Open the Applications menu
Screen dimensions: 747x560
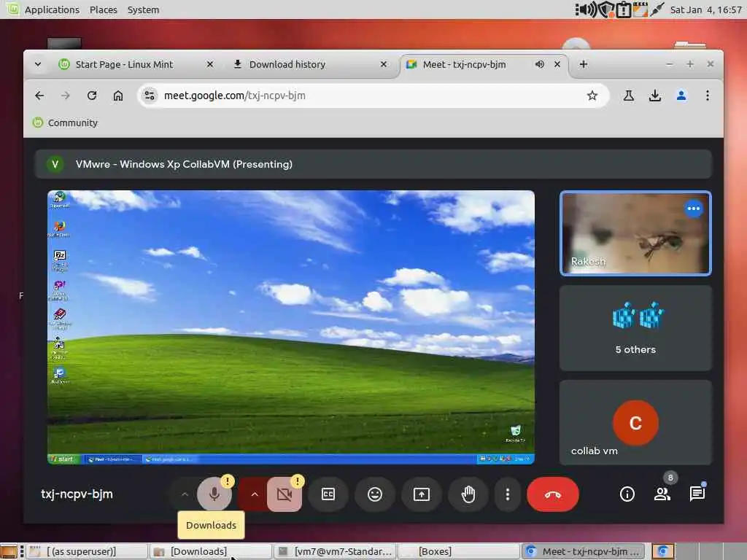52,9
